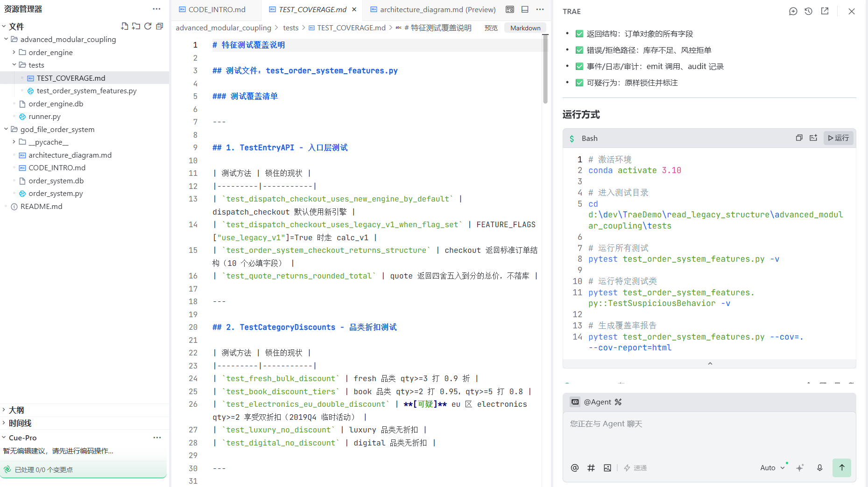Attach an image to the chat message
Screen dimensions: 868x487
(x=607, y=468)
